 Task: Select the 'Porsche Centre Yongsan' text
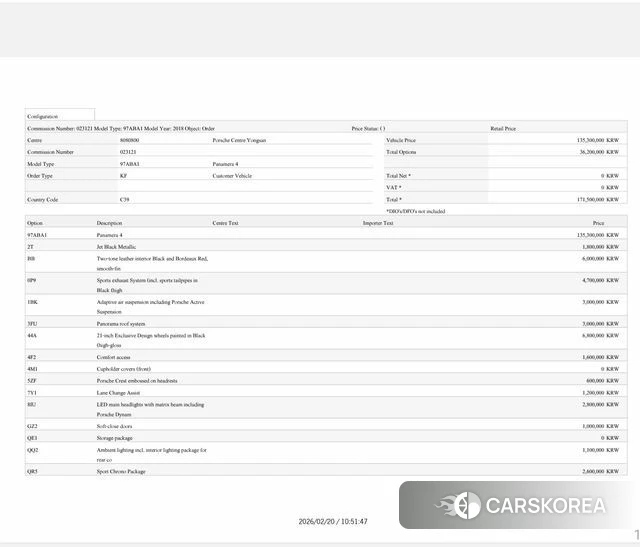(x=239, y=140)
